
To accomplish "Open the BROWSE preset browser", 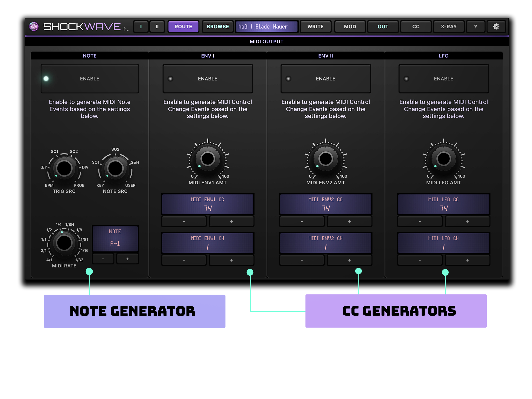I will (218, 26).
